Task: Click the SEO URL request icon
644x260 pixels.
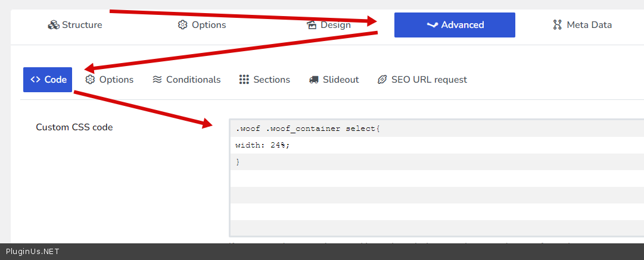Action: point(382,80)
